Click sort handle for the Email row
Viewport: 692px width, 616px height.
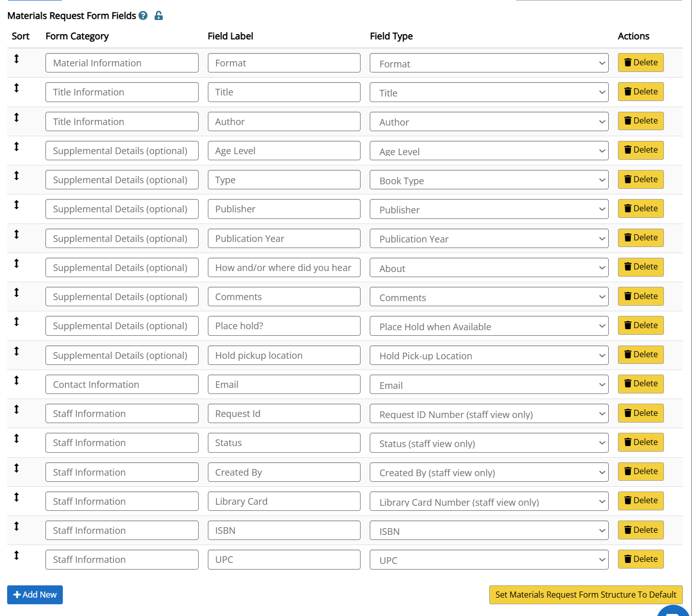click(x=16, y=380)
